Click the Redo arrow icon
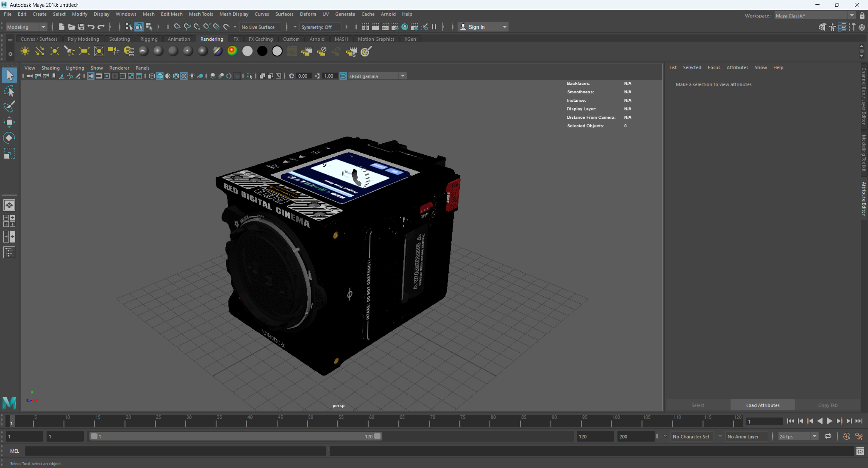This screenshot has height=468, width=868. click(101, 27)
